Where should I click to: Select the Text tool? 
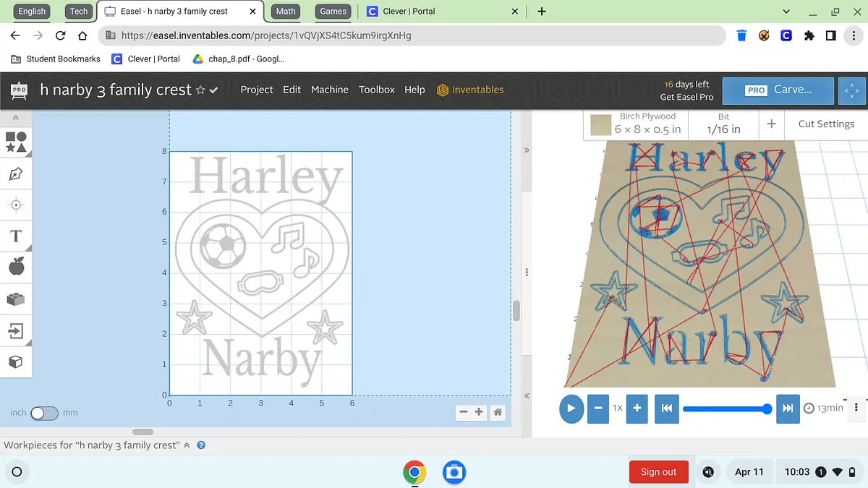(x=16, y=236)
